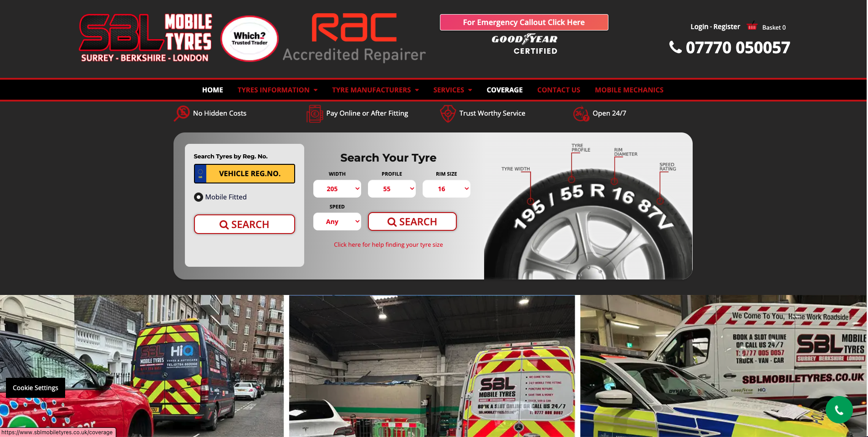The height and width of the screenshot is (437, 868).
Task: Click the phone handset icon beside 07770 050057
Action: [675, 47]
